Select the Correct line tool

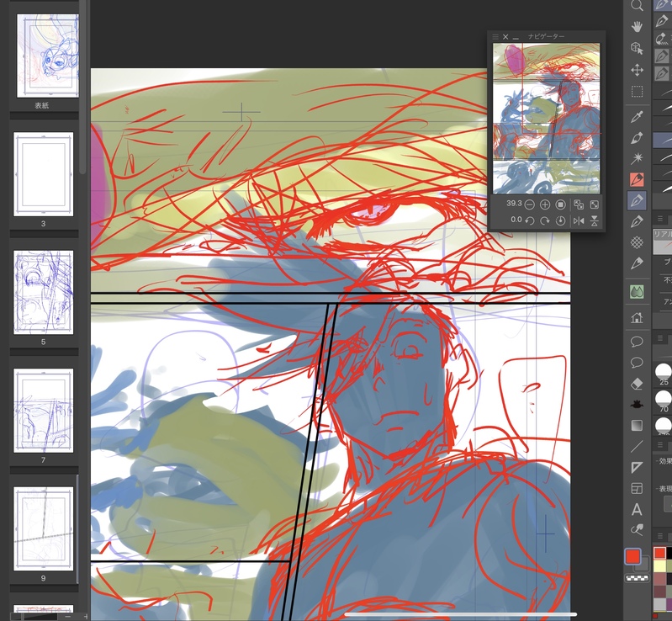point(637,530)
